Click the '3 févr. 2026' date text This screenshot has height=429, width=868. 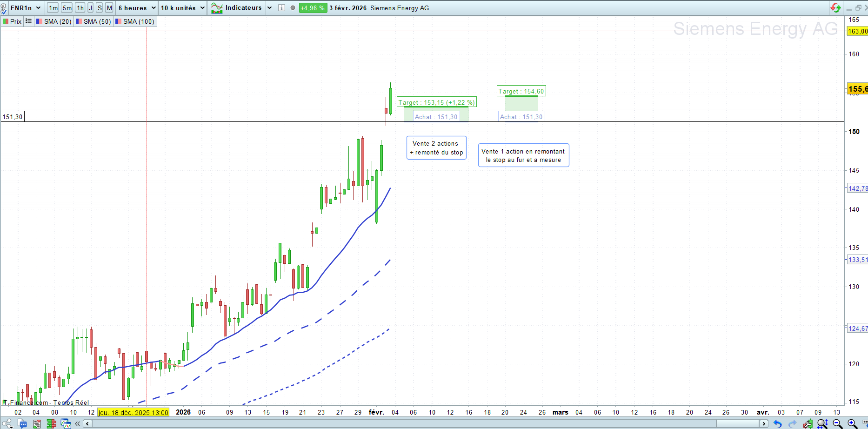[348, 8]
